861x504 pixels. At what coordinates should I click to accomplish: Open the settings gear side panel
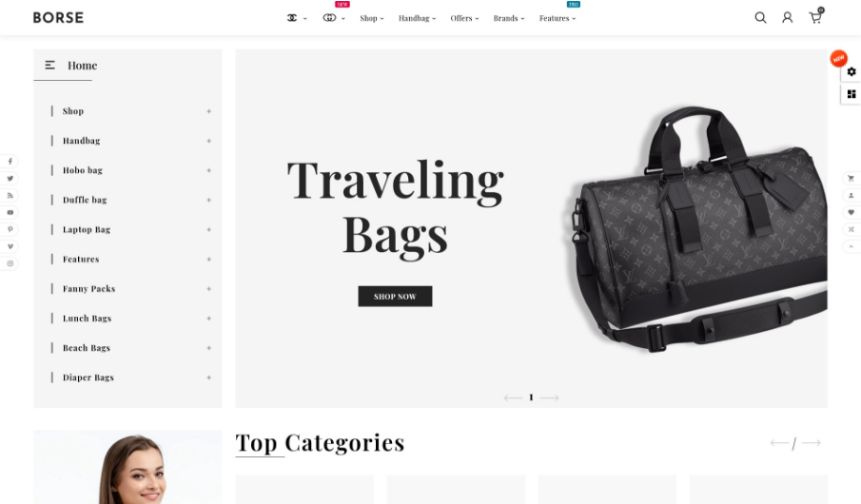(851, 71)
